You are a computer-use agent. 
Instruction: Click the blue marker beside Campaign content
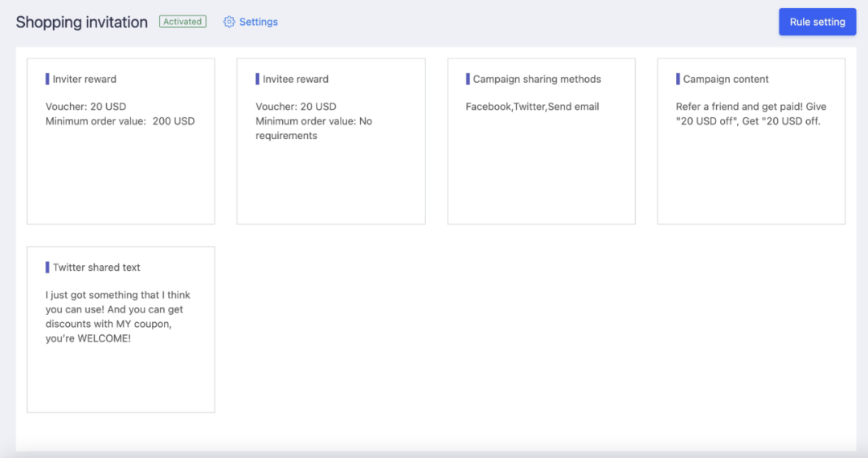678,79
